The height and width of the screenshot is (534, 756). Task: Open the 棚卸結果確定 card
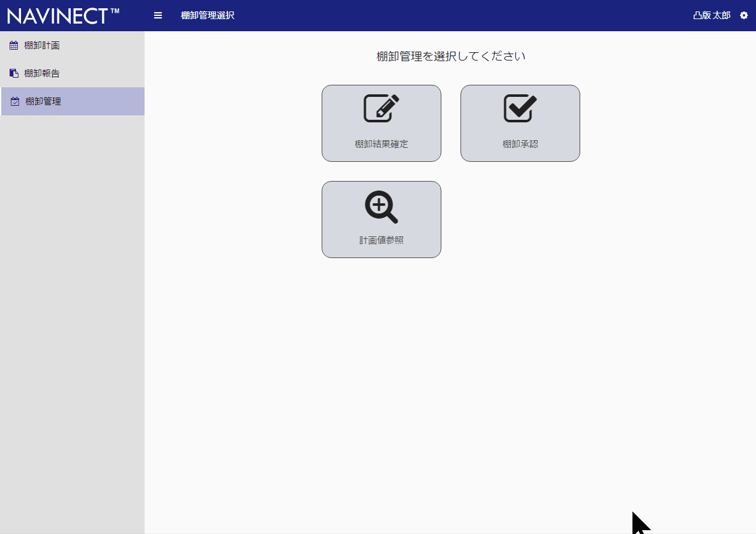pos(381,123)
